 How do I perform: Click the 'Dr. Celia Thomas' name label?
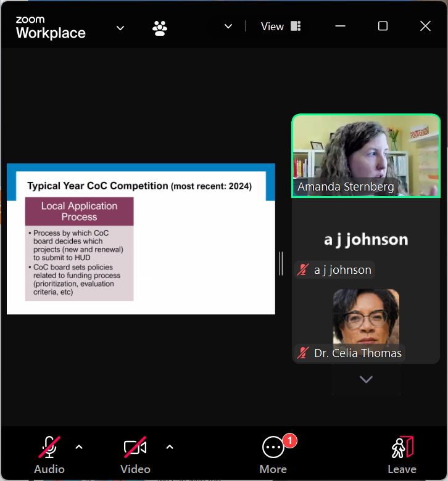tap(358, 353)
